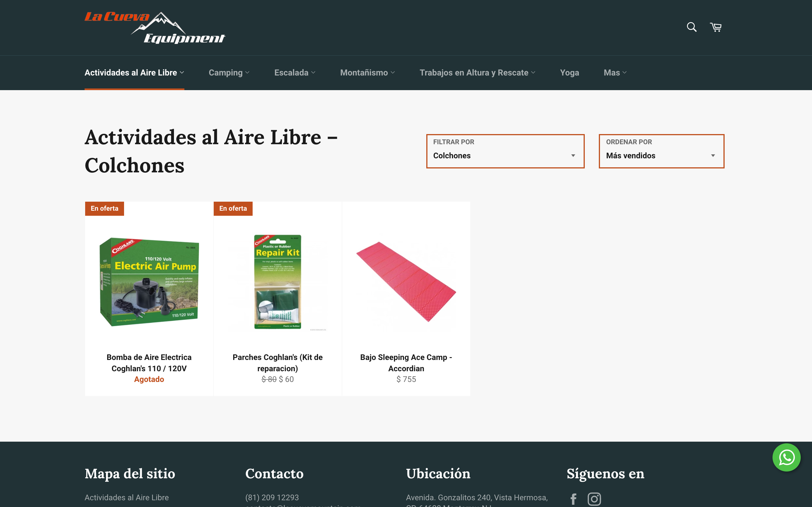
Task: Click the La Cueva Equipment logo
Action: coord(155,27)
